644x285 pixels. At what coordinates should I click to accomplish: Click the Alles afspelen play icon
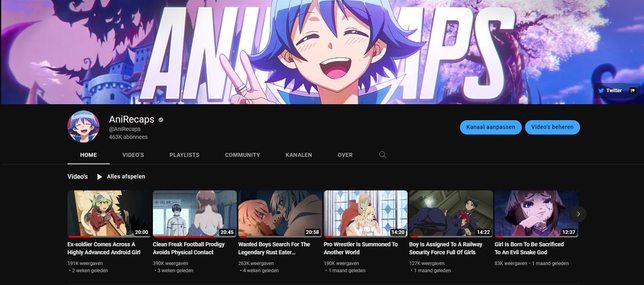click(100, 177)
